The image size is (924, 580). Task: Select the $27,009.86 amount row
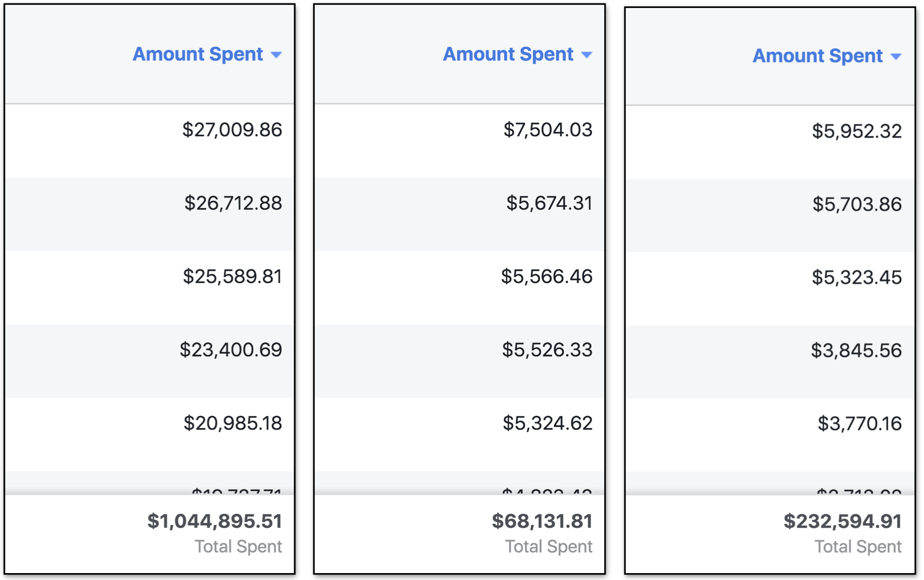click(x=232, y=130)
